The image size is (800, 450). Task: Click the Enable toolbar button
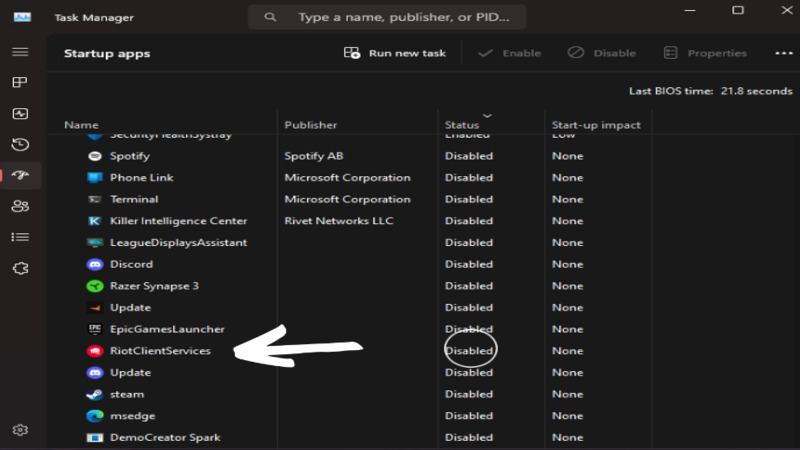point(509,53)
